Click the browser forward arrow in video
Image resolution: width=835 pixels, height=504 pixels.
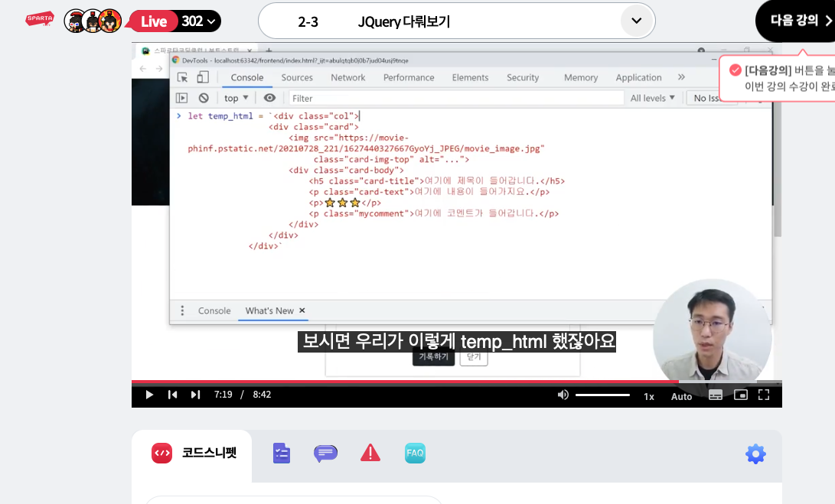[x=159, y=69]
